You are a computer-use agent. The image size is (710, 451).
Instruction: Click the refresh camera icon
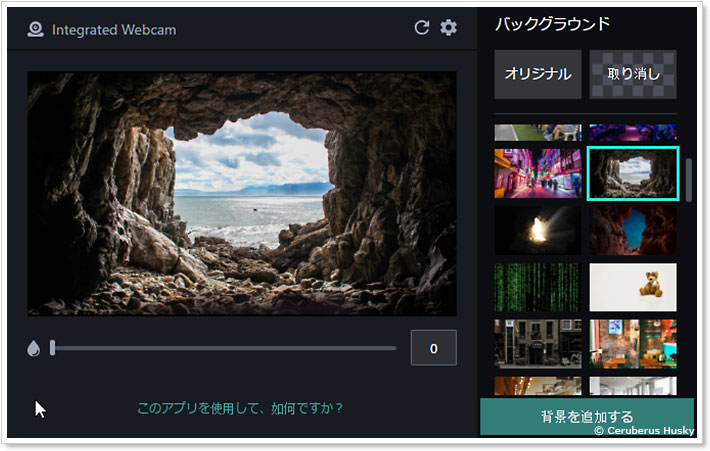422,28
